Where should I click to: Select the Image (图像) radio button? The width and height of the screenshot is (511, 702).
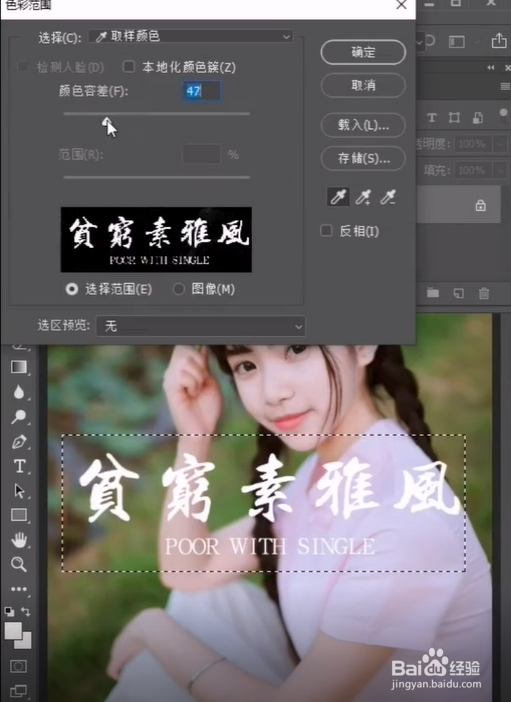pos(179,289)
